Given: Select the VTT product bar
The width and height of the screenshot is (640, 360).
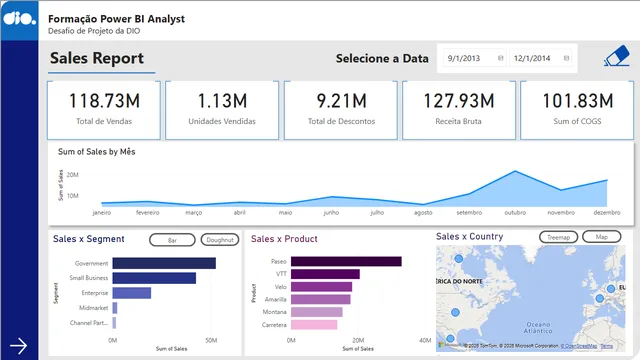Looking at the screenshot, I should [325, 274].
